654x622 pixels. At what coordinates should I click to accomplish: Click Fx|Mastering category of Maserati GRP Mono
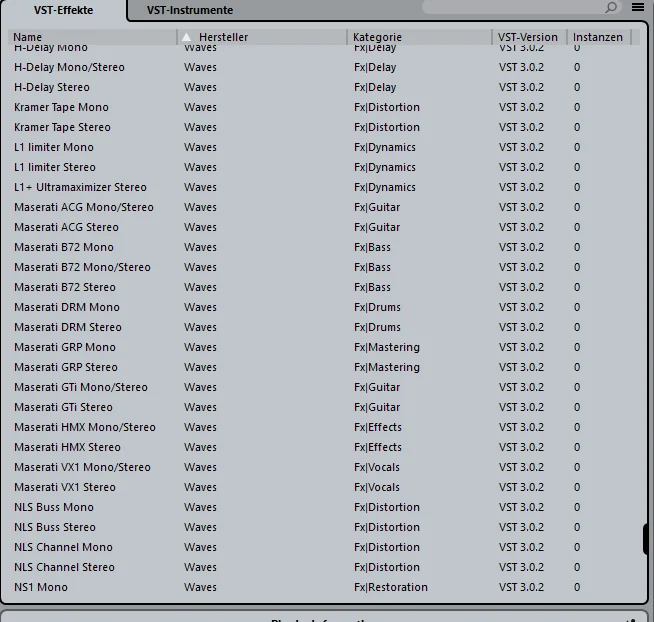click(387, 347)
